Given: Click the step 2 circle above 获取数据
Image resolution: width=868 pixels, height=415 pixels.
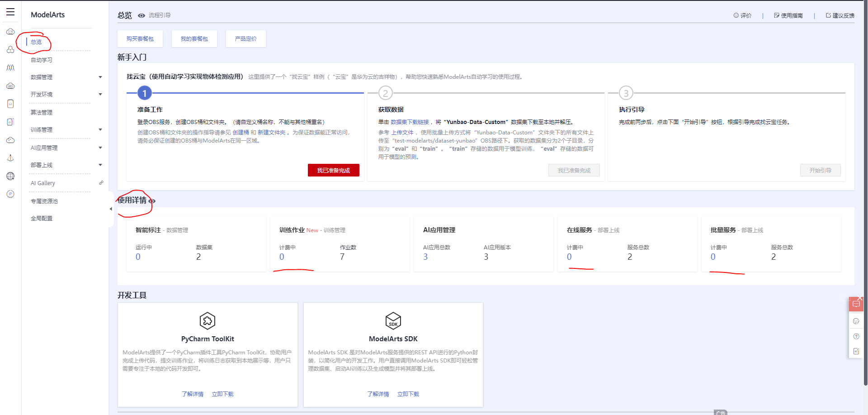Looking at the screenshot, I should pyautogui.click(x=385, y=93).
